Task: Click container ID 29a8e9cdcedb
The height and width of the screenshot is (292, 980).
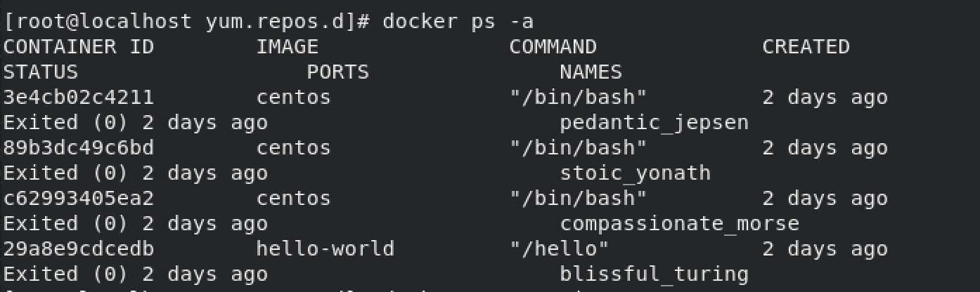Action: click(x=79, y=248)
